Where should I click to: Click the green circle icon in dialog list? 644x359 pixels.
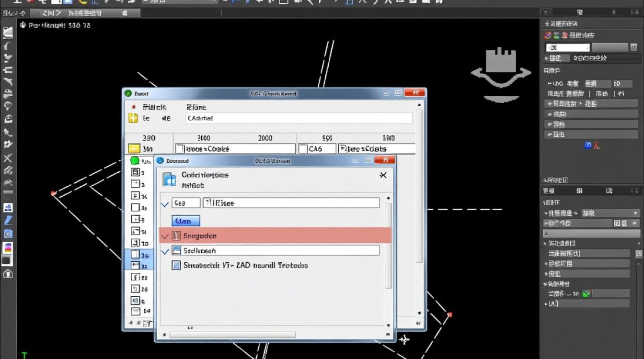pyautogui.click(x=135, y=161)
